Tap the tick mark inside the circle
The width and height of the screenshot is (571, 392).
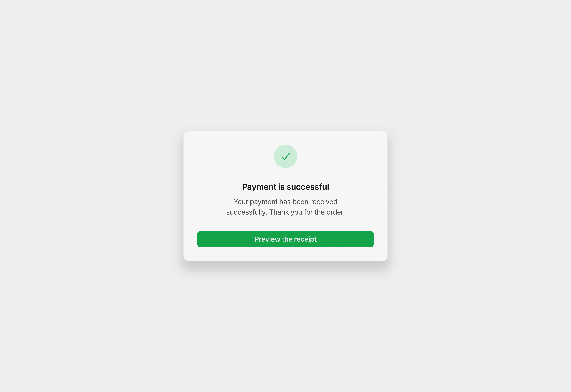point(285,156)
